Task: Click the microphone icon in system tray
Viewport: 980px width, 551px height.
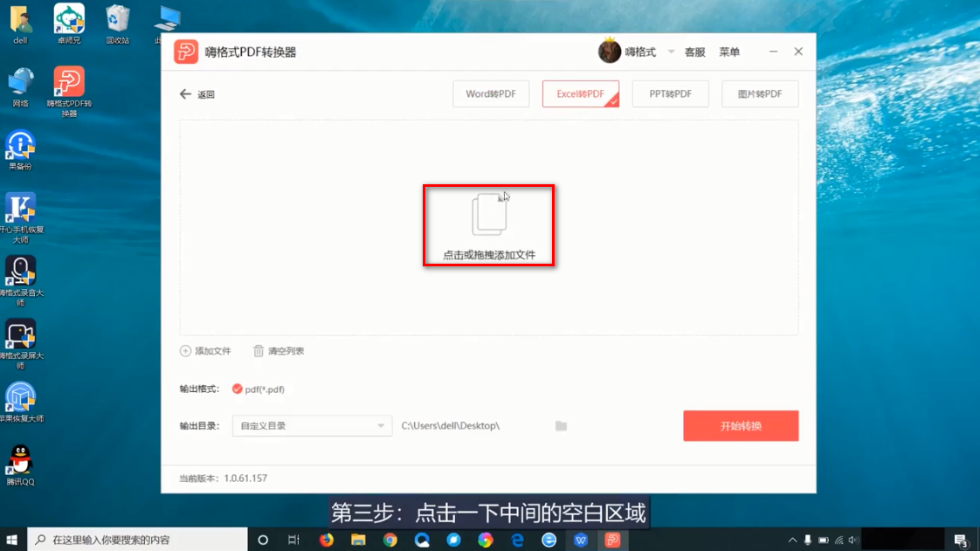Action: pyautogui.click(x=808, y=540)
